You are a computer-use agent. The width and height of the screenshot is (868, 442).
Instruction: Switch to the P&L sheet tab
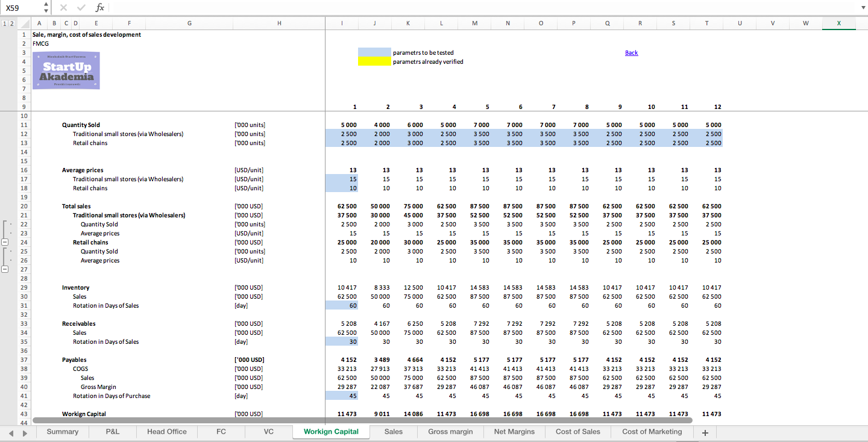pos(112,432)
